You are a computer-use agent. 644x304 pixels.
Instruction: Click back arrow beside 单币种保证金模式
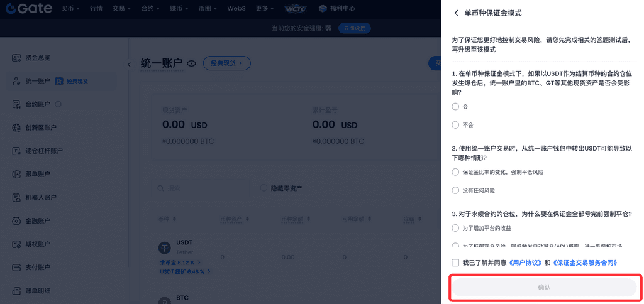[456, 13]
